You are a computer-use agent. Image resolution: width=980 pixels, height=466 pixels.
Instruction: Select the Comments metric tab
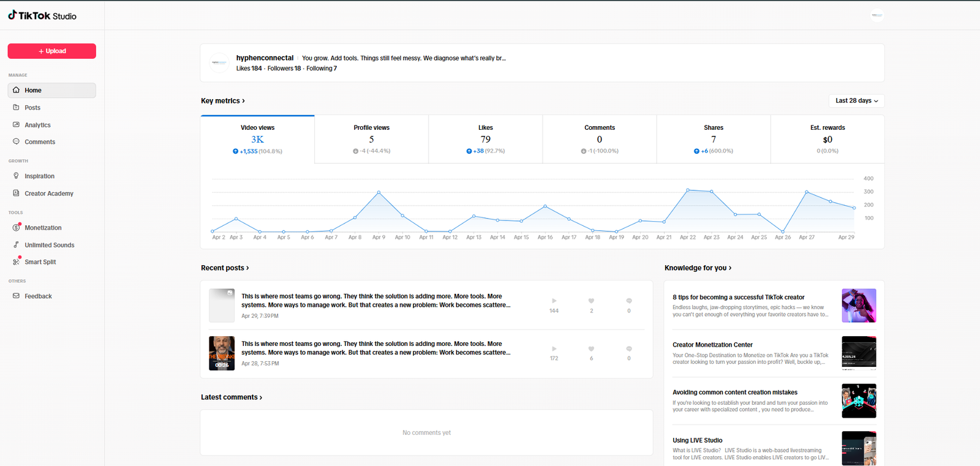point(600,140)
